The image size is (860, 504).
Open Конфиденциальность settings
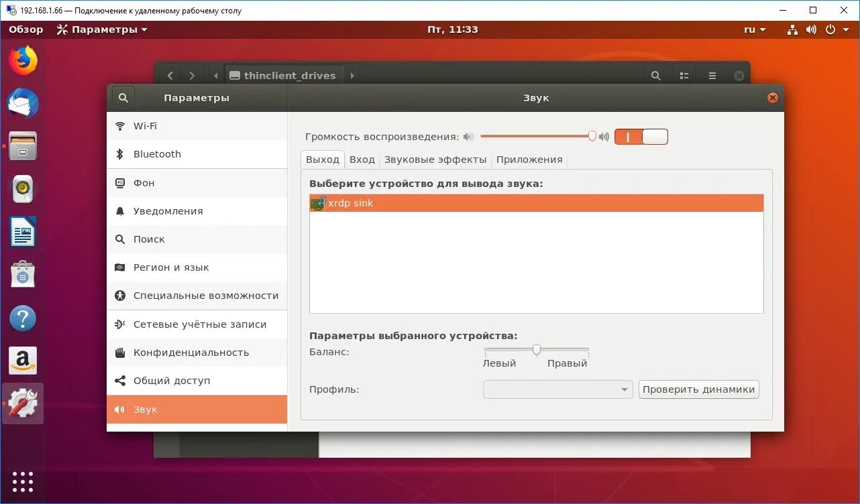(197, 353)
